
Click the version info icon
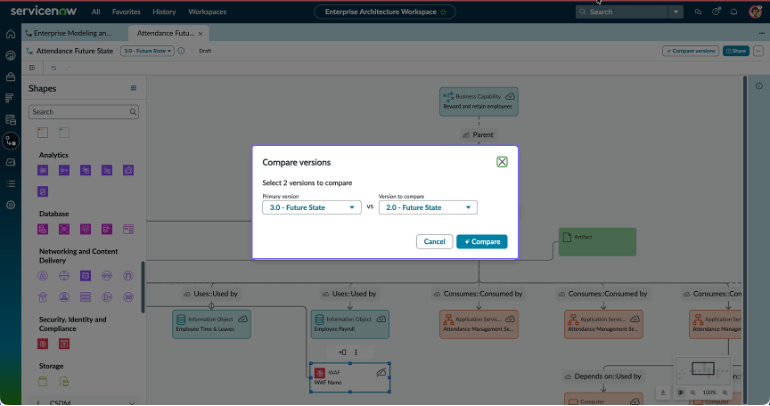click(x=181, y=51)
